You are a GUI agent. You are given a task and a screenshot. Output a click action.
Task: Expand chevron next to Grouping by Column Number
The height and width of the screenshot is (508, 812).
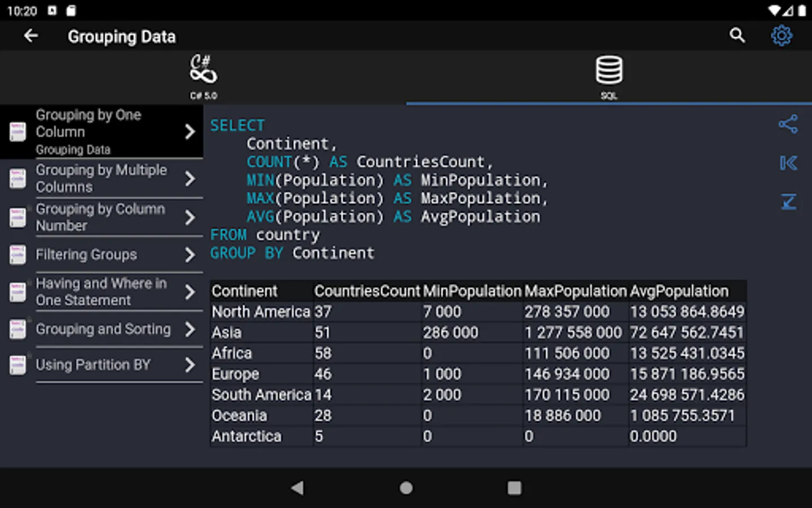click(190, 217)
